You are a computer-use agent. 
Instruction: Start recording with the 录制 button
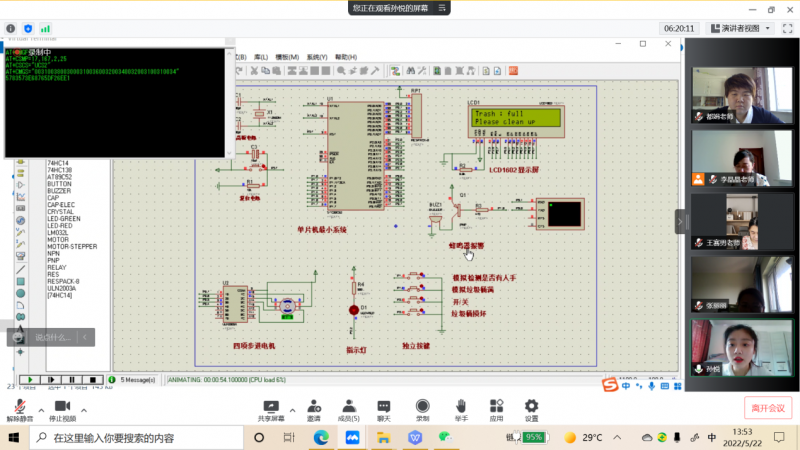(x=422, y=406)
